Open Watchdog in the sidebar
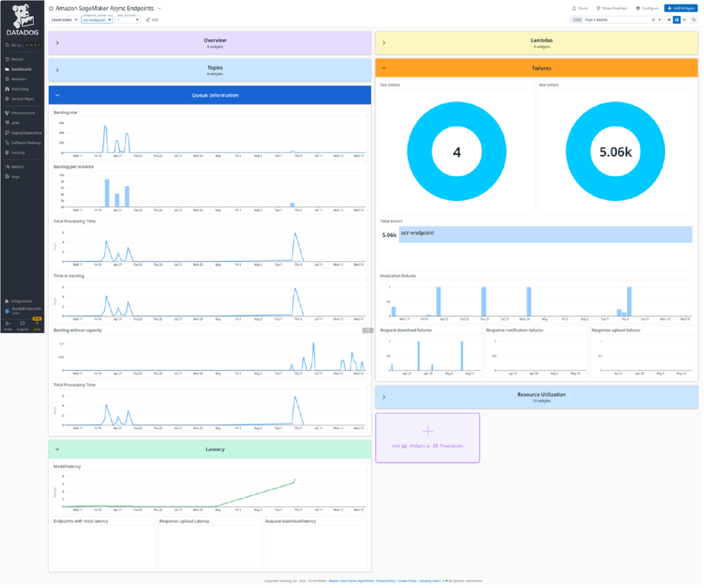The width and height of the screenshot is (704, 588). click(x=18, y=89)
